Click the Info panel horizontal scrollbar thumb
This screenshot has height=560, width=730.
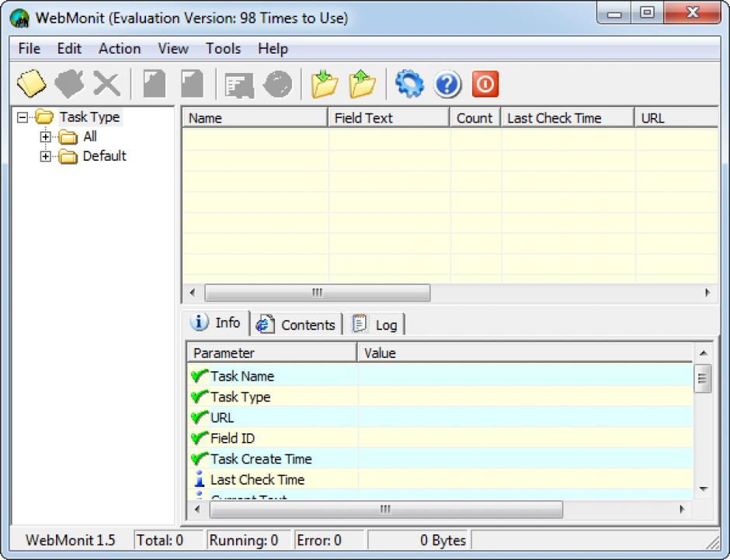[386, 510]
